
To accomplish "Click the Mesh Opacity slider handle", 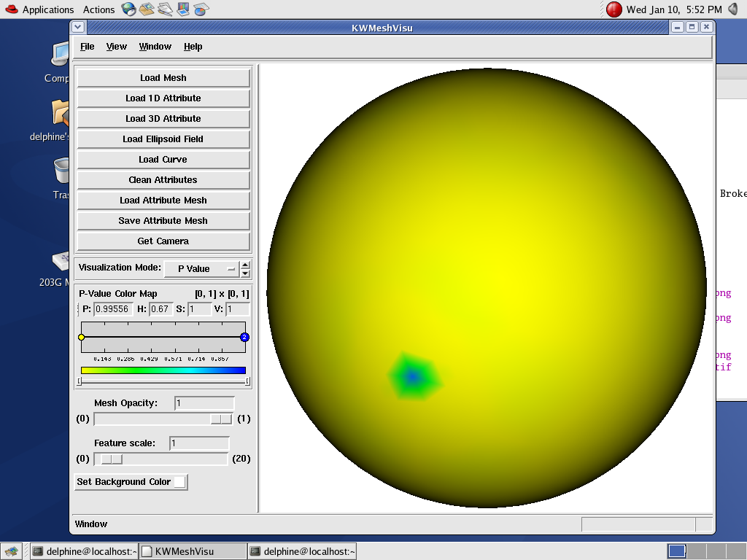I will pyautogui.click(x=220, y=419).
